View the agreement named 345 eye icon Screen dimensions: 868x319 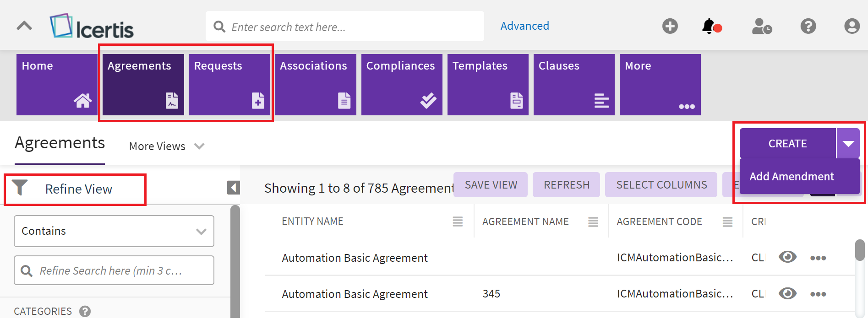pyautogui.click(x=787, y=293)
